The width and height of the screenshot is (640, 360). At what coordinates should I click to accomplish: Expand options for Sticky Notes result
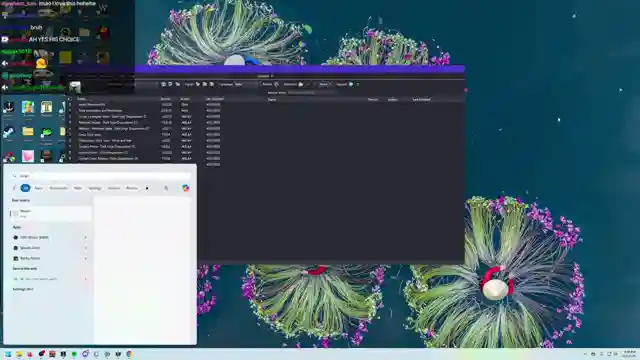click(86, 258)
